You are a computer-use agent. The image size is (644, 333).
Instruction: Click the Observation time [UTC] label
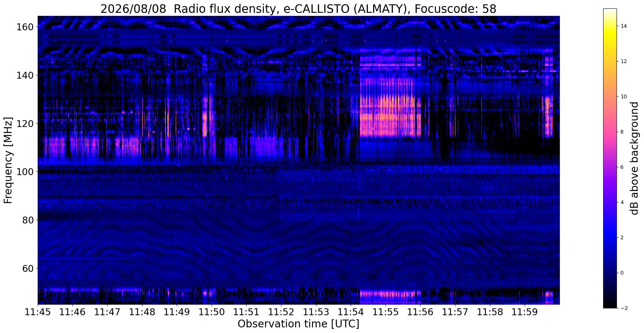coord(298,324)
